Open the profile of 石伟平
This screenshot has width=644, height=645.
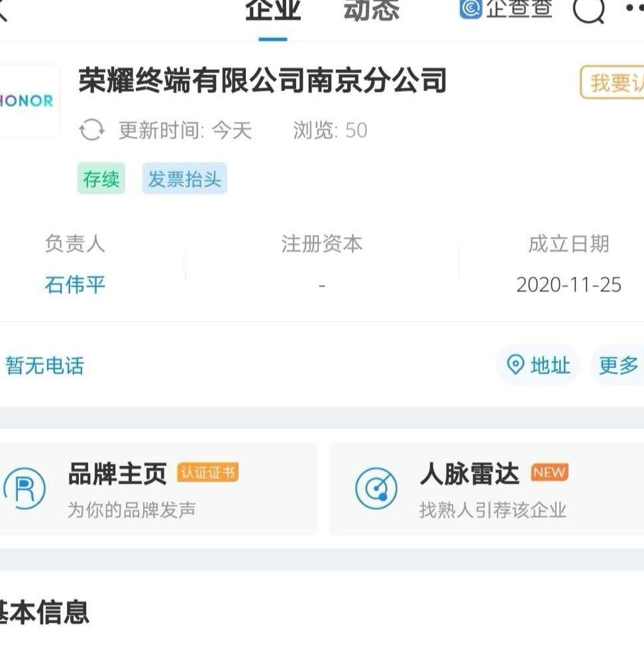(76, 284)
